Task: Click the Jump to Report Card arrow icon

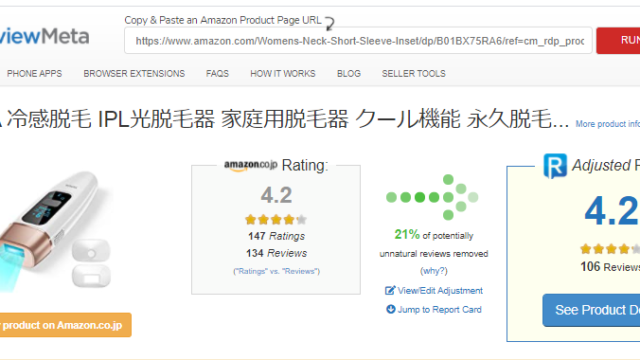Action: click(391, 309)
